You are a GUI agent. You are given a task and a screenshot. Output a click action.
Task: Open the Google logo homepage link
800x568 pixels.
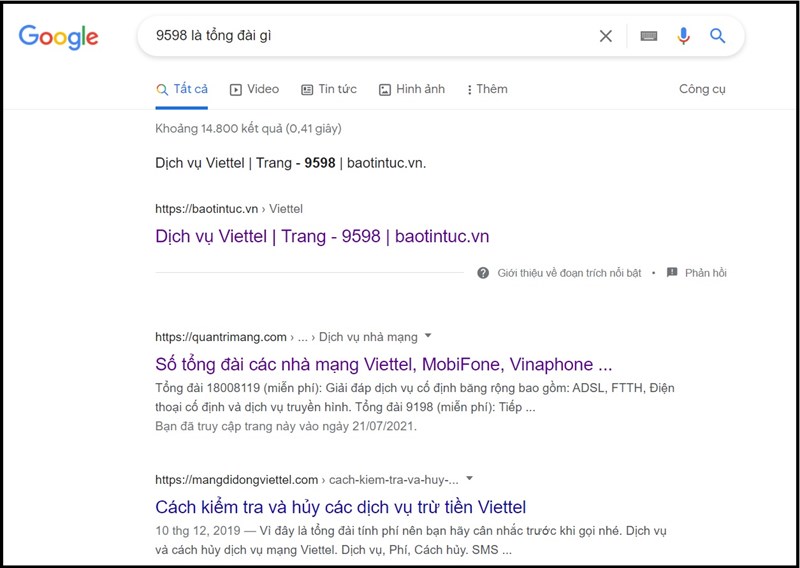pos(58,37)
